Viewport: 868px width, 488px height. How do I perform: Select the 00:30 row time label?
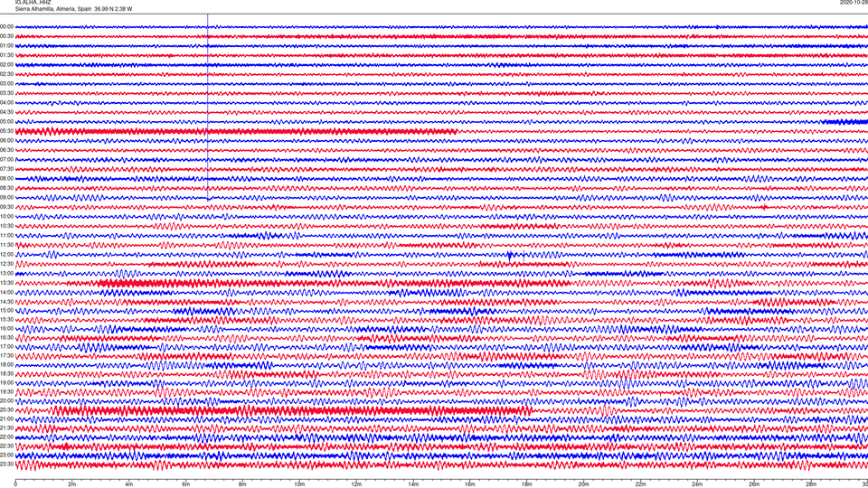pos(6,36)
